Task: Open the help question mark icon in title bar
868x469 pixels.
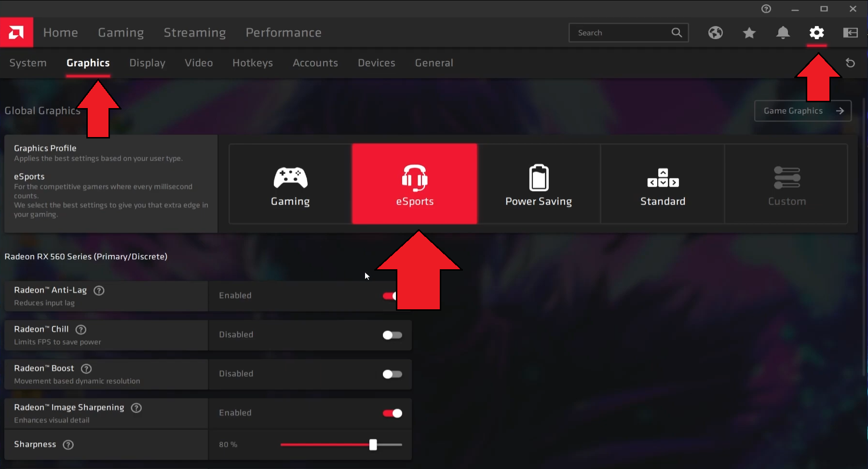Action: click(x=766, y=9)
